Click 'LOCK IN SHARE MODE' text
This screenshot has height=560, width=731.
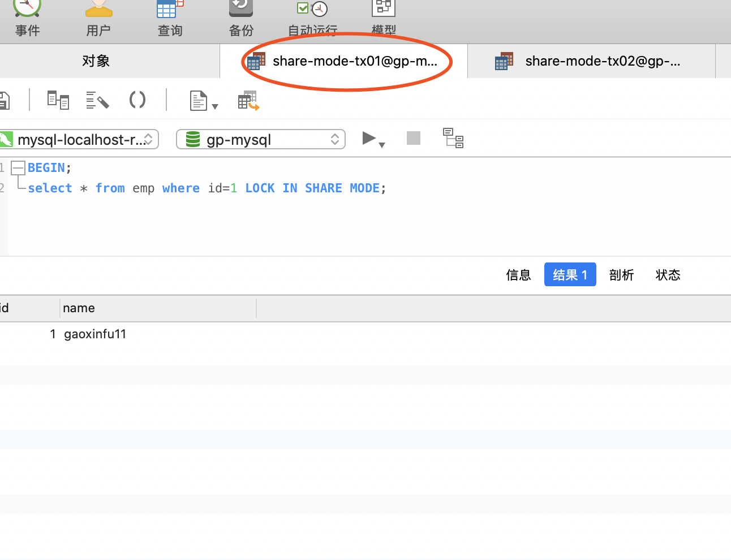pyautogui.click(x=312, y=188)
